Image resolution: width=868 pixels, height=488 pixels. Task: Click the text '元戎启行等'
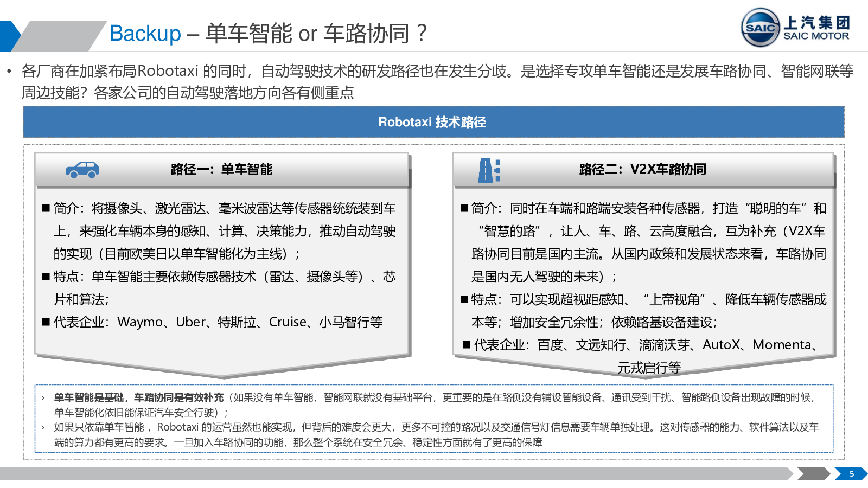point(649,368)
